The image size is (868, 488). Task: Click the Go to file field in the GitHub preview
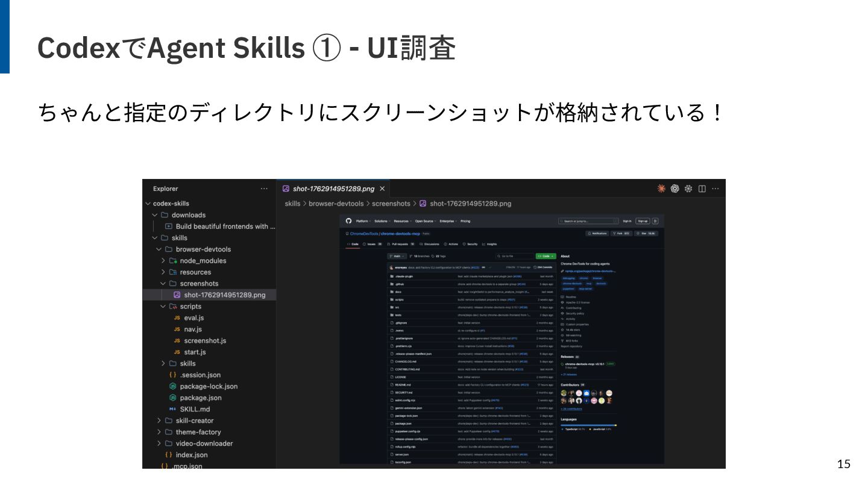tap(514, 256)
